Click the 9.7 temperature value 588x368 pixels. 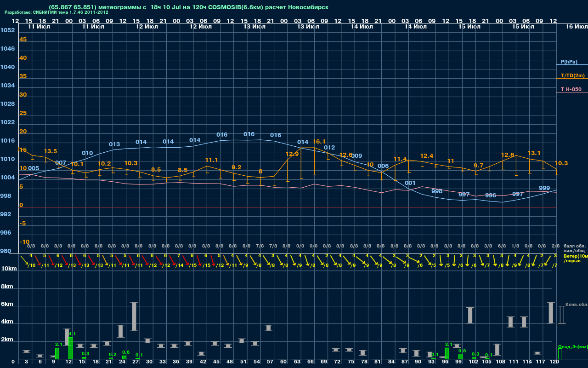[x=479, y=166]
